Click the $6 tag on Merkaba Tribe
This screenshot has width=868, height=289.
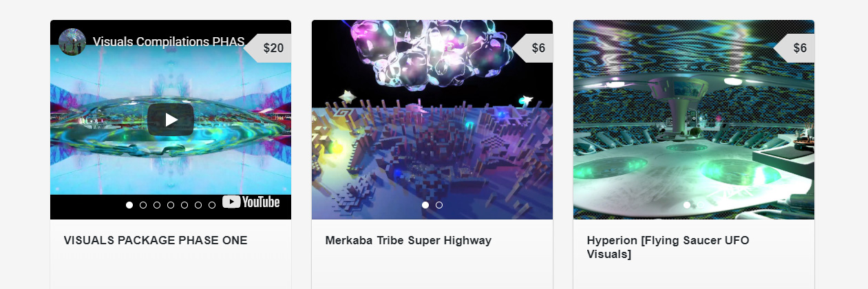click(533, 48)
